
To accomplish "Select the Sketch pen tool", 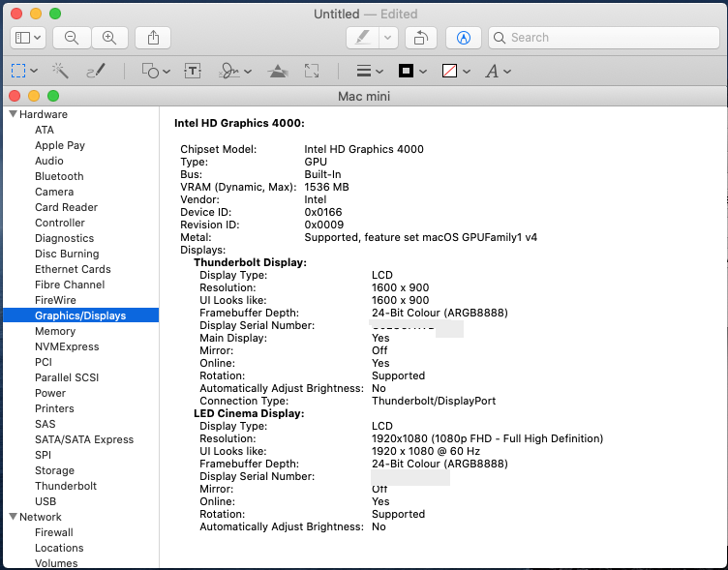I will [x=96, y=71].
